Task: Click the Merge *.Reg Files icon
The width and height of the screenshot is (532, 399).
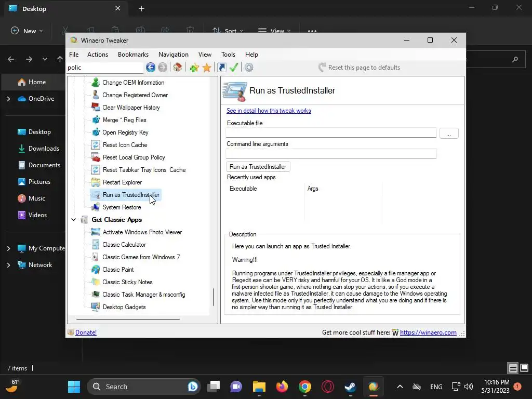Action: click(96, 120)
